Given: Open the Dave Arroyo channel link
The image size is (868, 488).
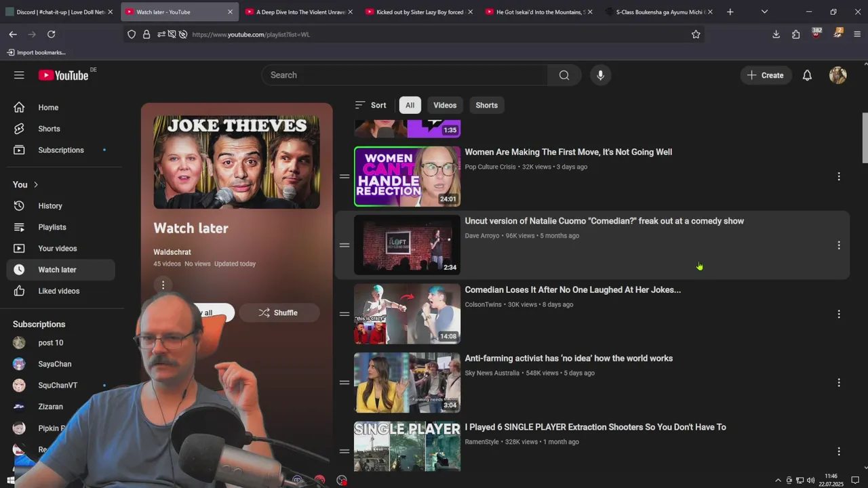Looking at the screenshot, I should 481,236.
